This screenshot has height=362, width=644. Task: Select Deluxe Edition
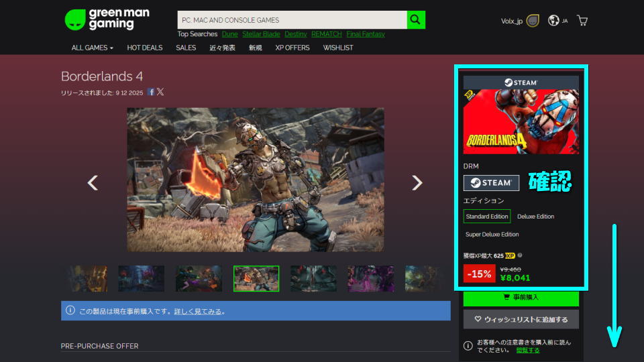[x=535, y=217]
